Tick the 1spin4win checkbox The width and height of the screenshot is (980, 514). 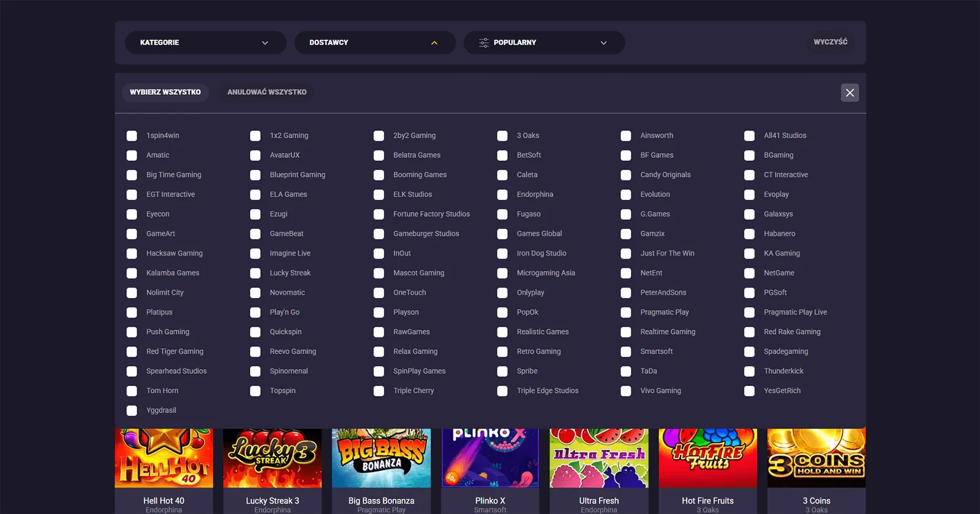click(132, 136)
